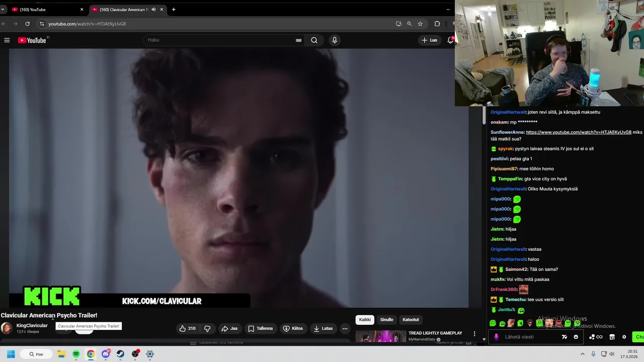
Task: Share the video using Jaa
Action: (229, 328)
